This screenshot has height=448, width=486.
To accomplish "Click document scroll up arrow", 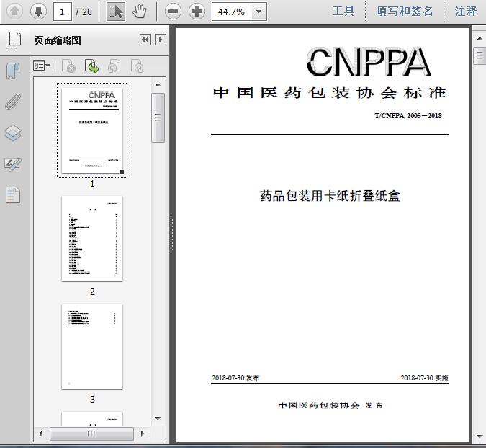I will tap(480, 39).
